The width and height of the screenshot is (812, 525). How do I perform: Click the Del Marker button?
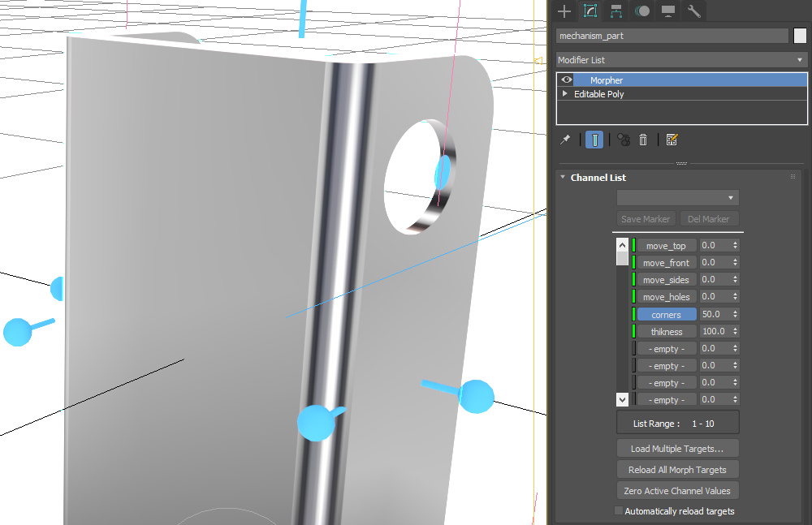point(709,219)
